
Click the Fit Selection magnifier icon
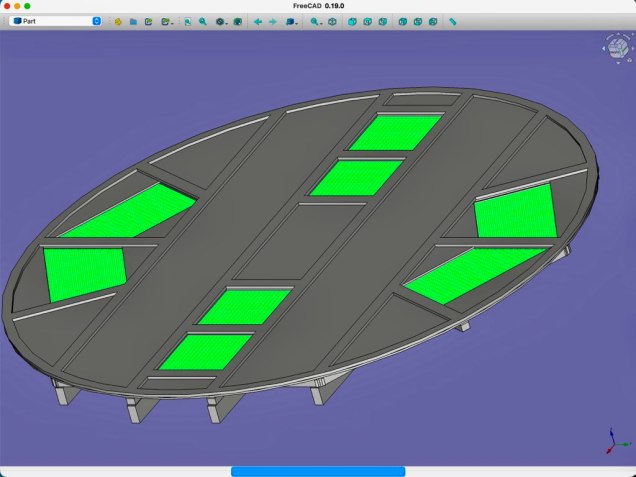pos(202,21)
